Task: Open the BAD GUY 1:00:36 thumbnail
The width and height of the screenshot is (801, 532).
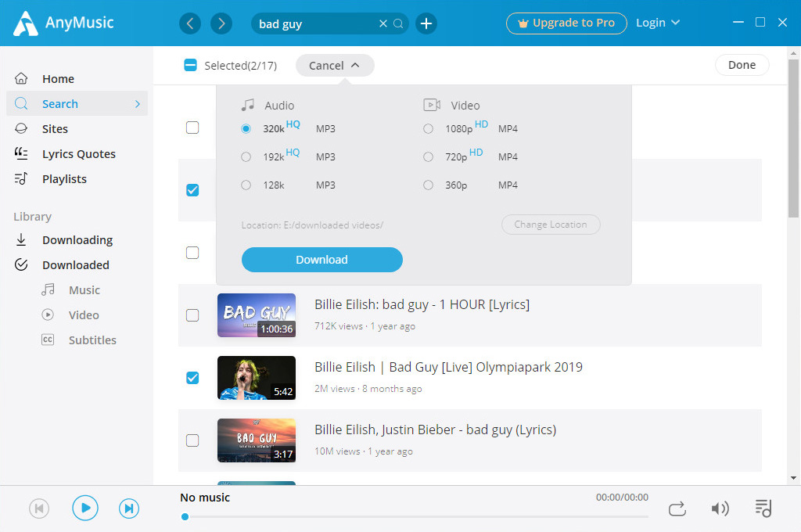Action: (257, 315)
